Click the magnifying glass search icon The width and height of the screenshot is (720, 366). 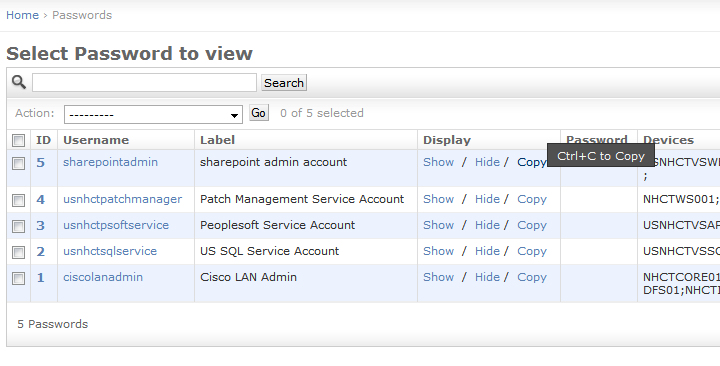click(19, 82)
